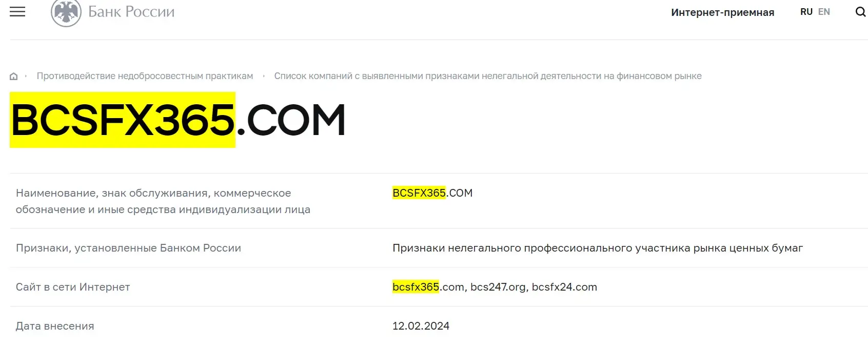Keep the site language on RU

pos(806,11)
